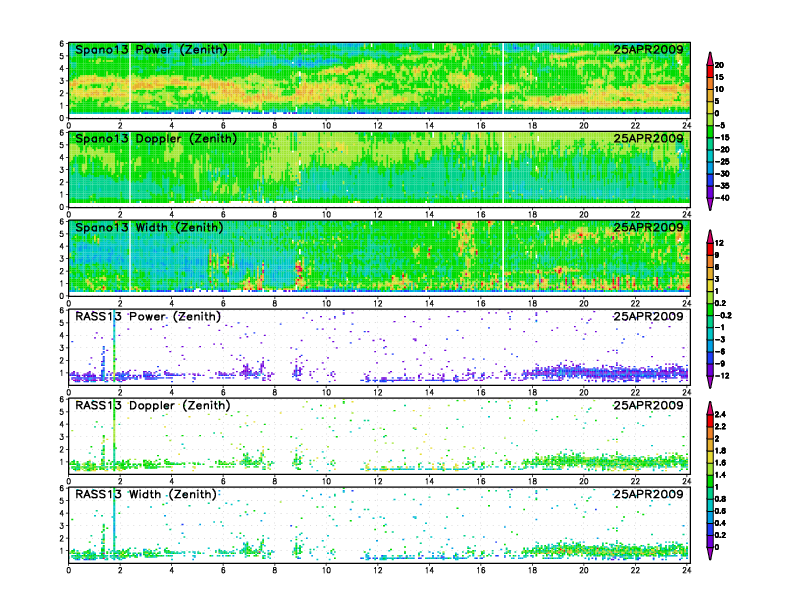This screenshot has height=612, width=792.
Task: Click the top colorbar label "15"
Action: [x=720, y=77]
